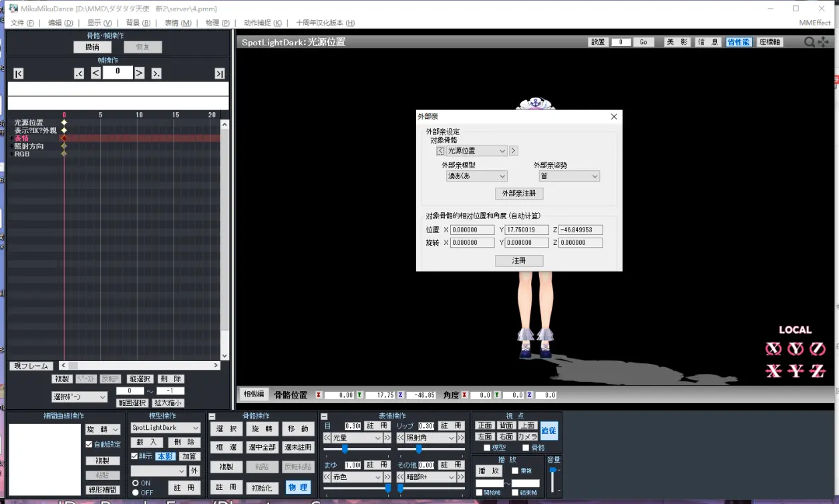Click the lower Y move gizmo icon

click(796, 371)
